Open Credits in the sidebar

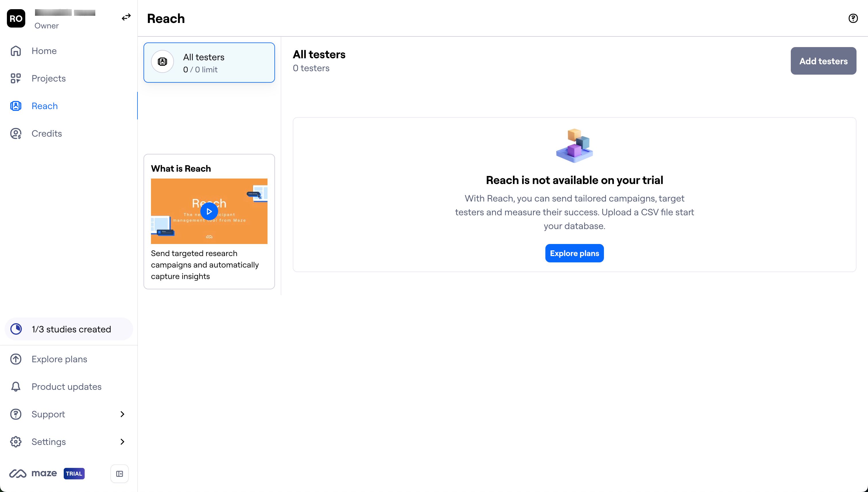point(69,133)
